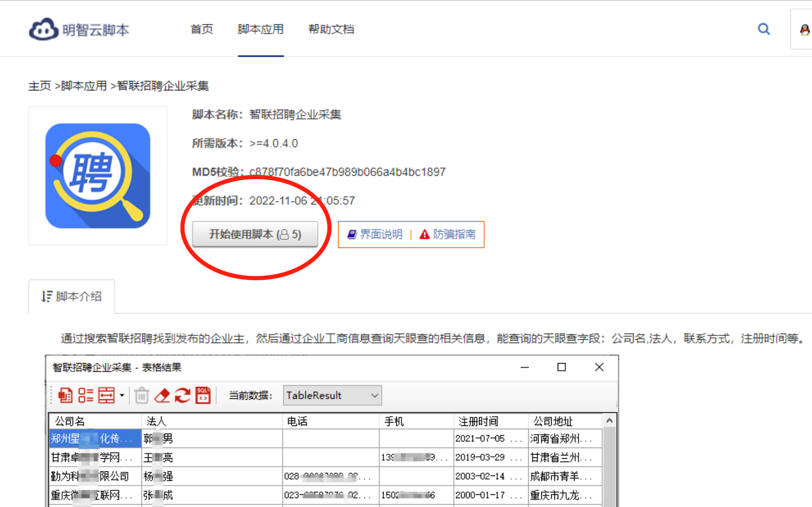Image resolution: width=812 pixels, height=507 pixels.
Task: Click the red list view icon in toolbar
Action: click(86, 395)
